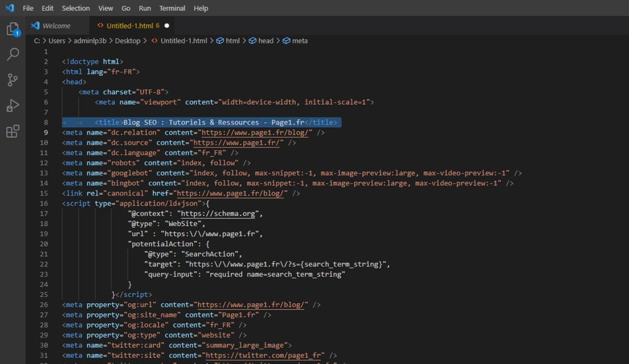Click the canonical href link on line 15
The height and width of the screenshot is (364, 629).
pyautogui.click(x=232, y=193)
